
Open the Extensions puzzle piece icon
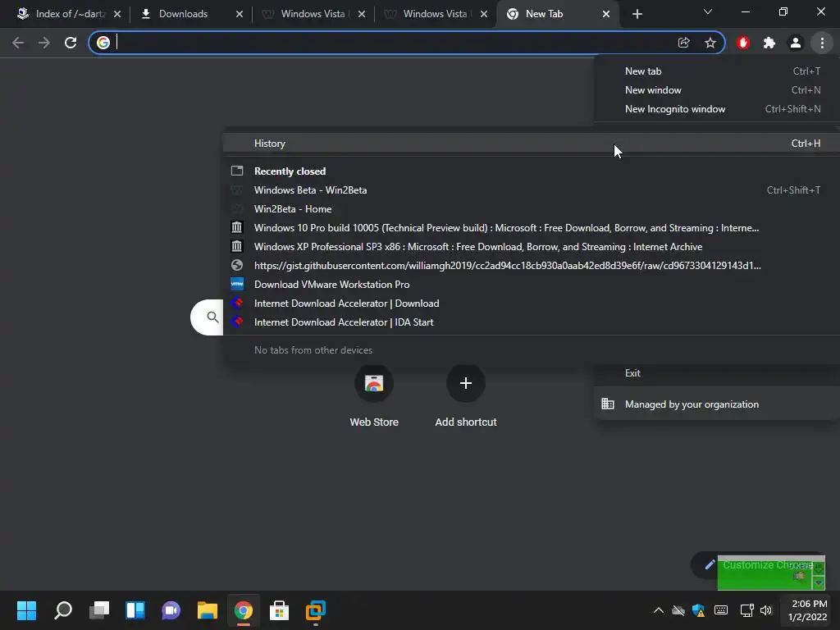[769, 43]
